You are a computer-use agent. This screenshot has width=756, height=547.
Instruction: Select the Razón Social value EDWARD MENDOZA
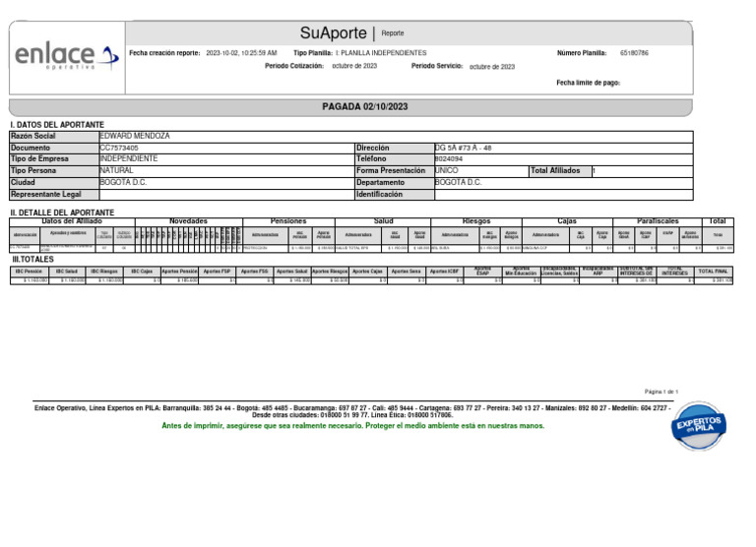(135, 136)
